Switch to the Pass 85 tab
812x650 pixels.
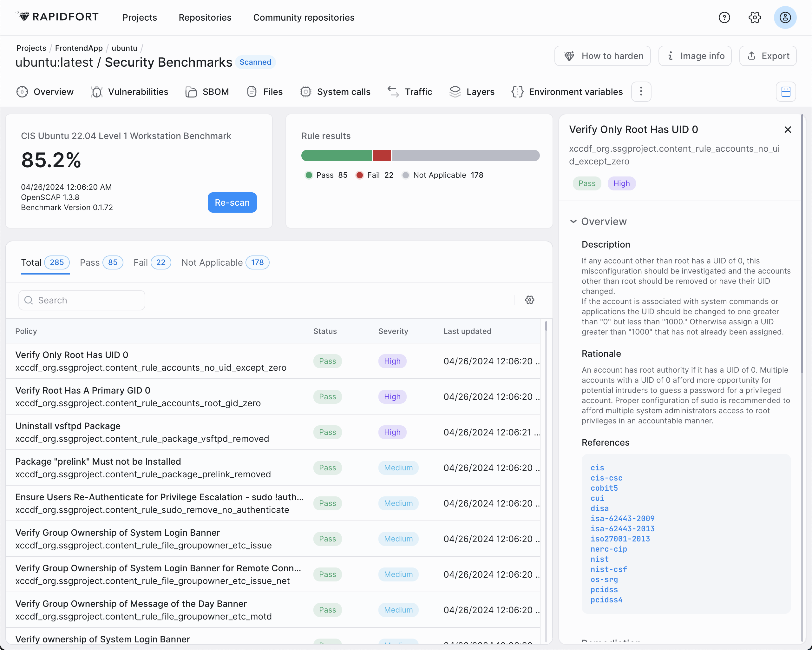pos(102,263)
